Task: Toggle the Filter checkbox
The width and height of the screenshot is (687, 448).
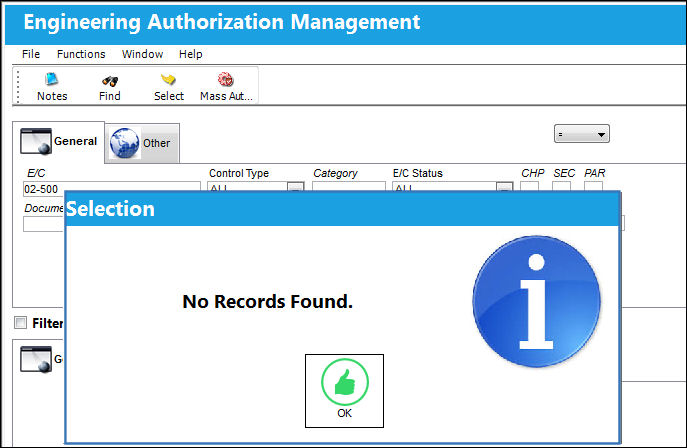Action: point(20,323)
